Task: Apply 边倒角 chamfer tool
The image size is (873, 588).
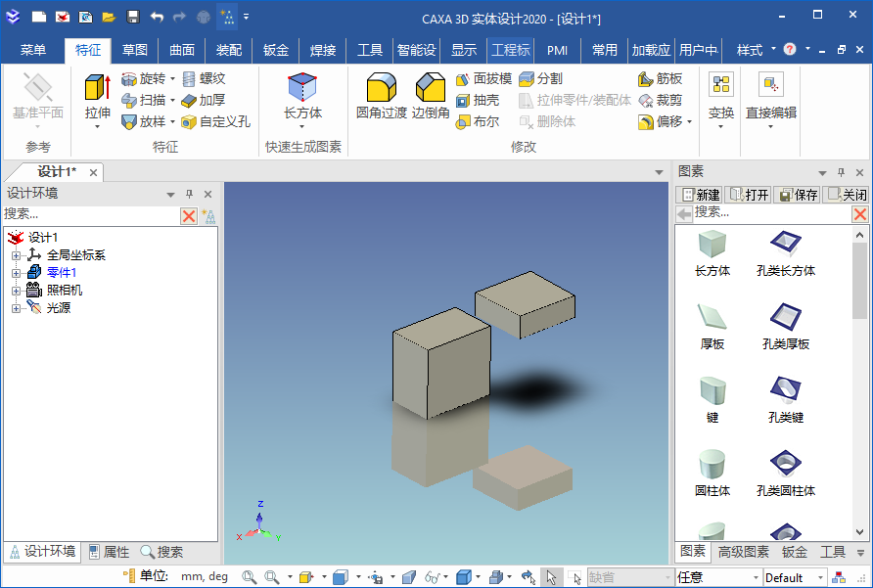Action: click(431, 96)
